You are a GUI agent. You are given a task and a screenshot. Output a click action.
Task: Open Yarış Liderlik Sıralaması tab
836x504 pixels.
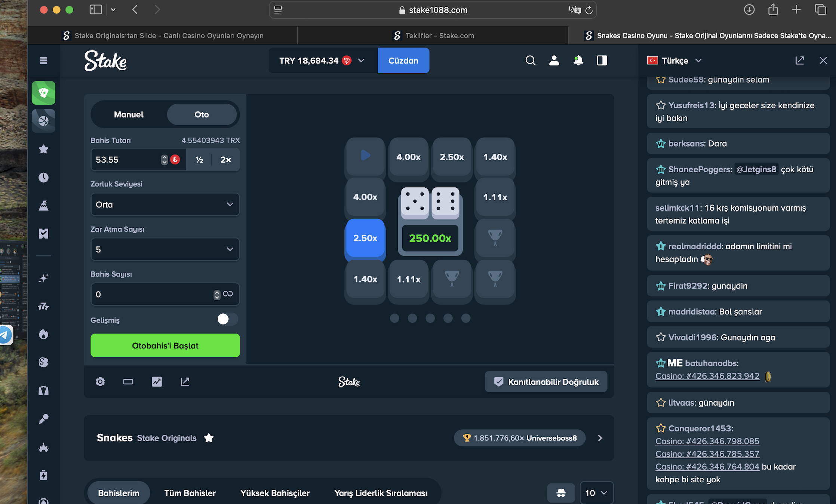[381, 493]
